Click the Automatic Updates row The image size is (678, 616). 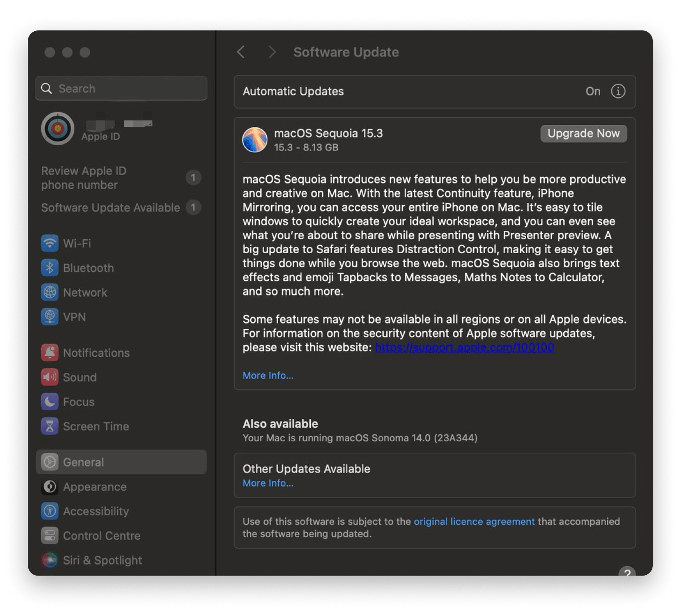(435, 92)
